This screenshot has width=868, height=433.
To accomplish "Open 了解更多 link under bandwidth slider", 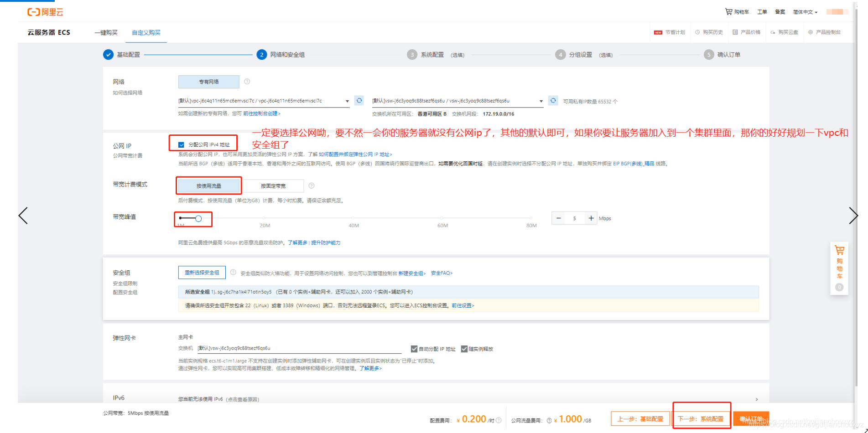I will 297,242.
